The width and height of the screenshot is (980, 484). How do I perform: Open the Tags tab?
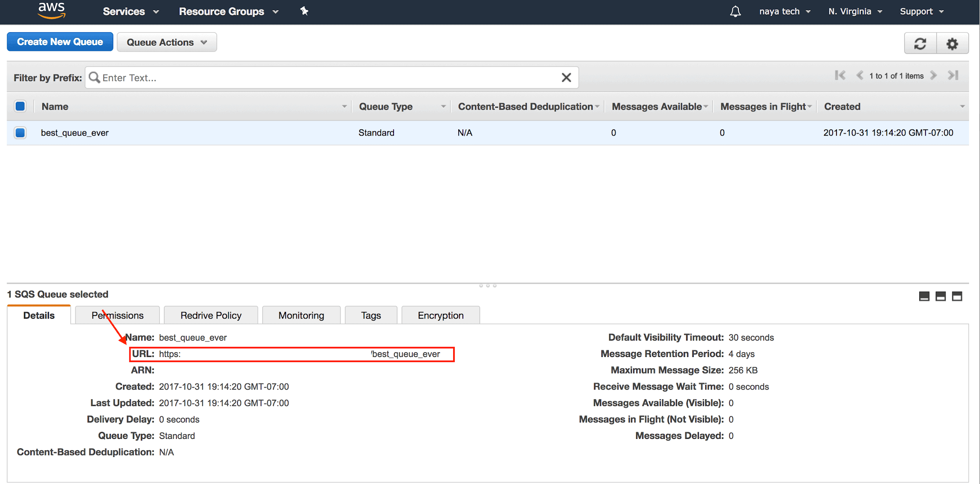pos(371,315)
